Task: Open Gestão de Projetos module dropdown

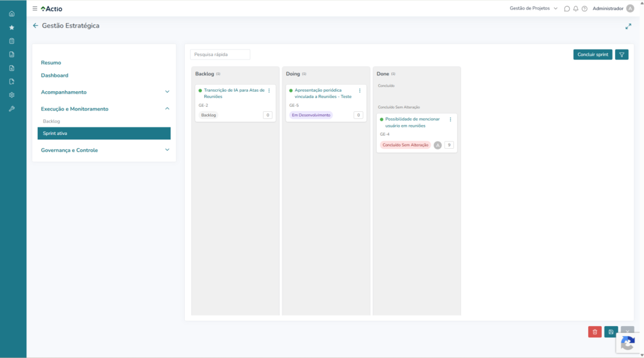Action: (x=533, y=8)
